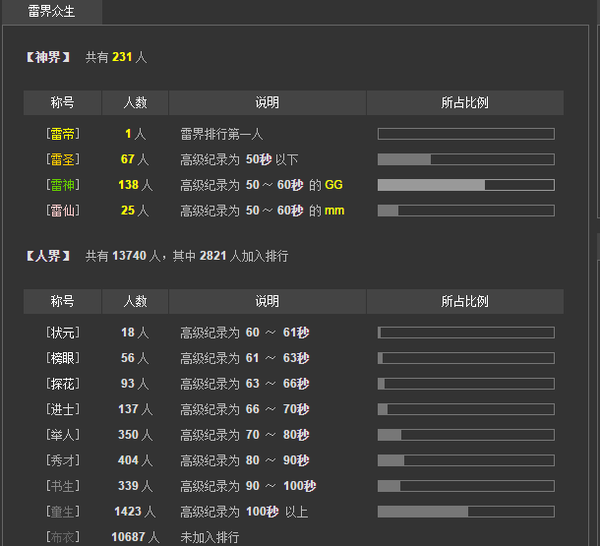The image size is (600, 546).
Task: Click description 雷界排行第一人
Action: pos(222,134)
